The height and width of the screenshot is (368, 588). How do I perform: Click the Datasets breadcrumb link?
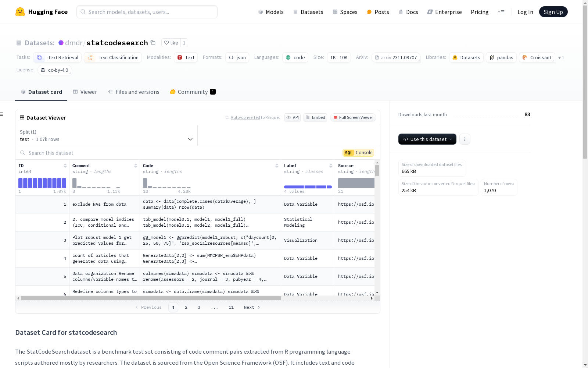tap(39, 43)
